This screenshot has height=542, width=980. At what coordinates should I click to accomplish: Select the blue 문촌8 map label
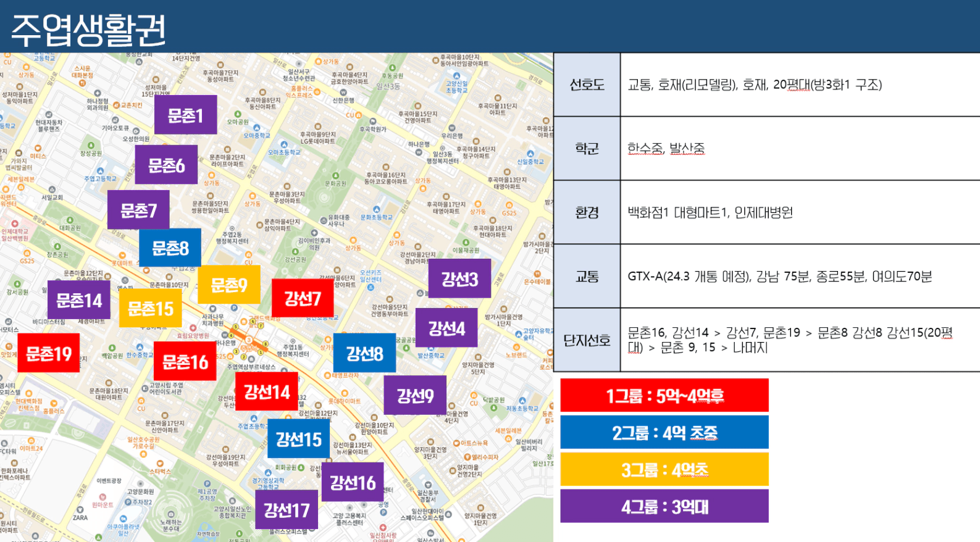point(170,248)
